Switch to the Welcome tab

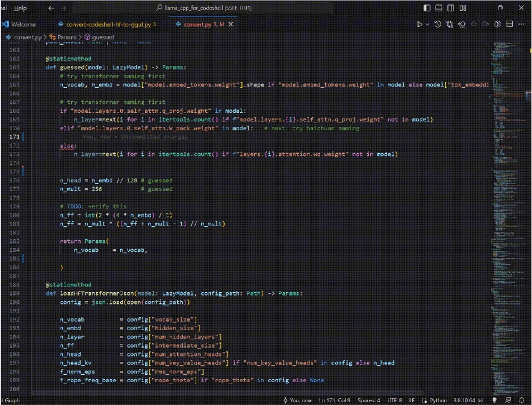point(19,24)
